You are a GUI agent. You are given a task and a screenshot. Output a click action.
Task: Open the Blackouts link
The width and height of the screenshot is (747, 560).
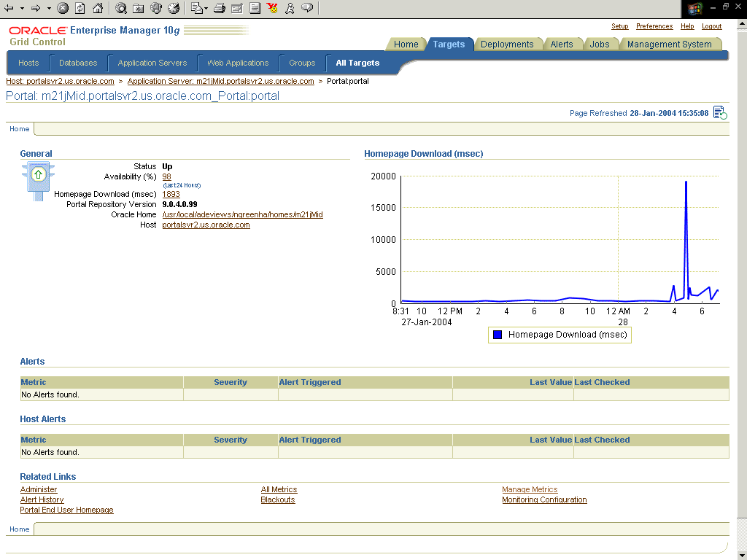(278, 499)
